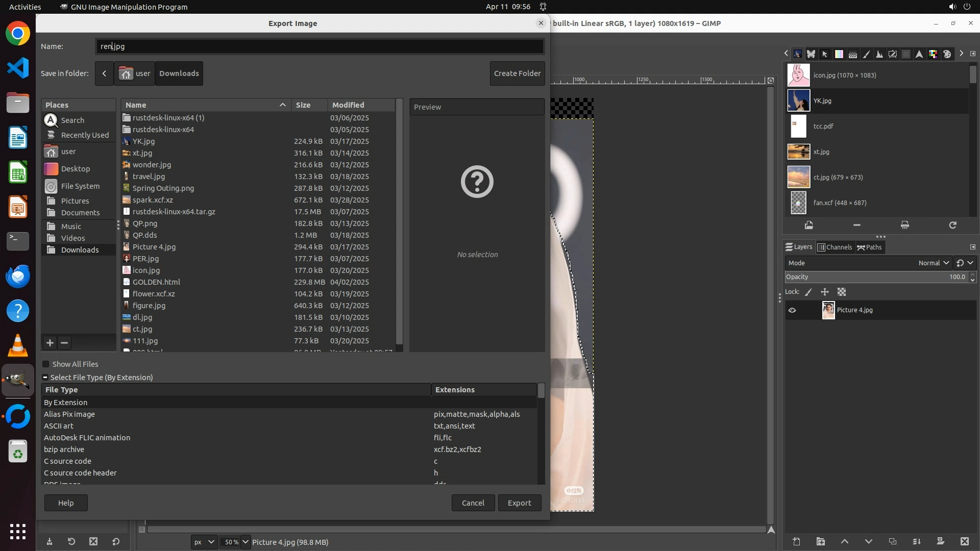Click the add layer mask icon
980x551 pixels.
940,542
